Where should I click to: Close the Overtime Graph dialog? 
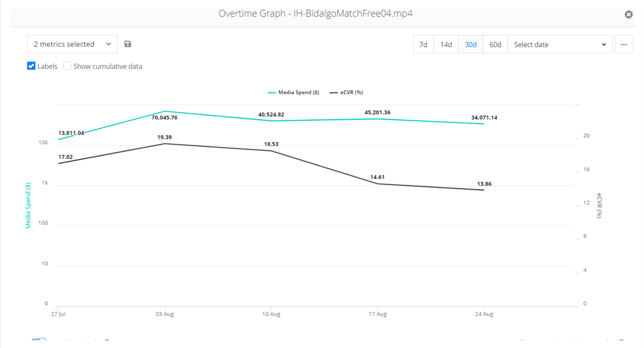point(628,15)
